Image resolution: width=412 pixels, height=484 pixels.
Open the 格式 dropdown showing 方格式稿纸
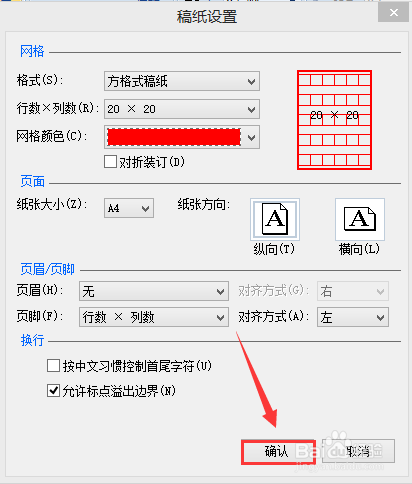(182, 81)
